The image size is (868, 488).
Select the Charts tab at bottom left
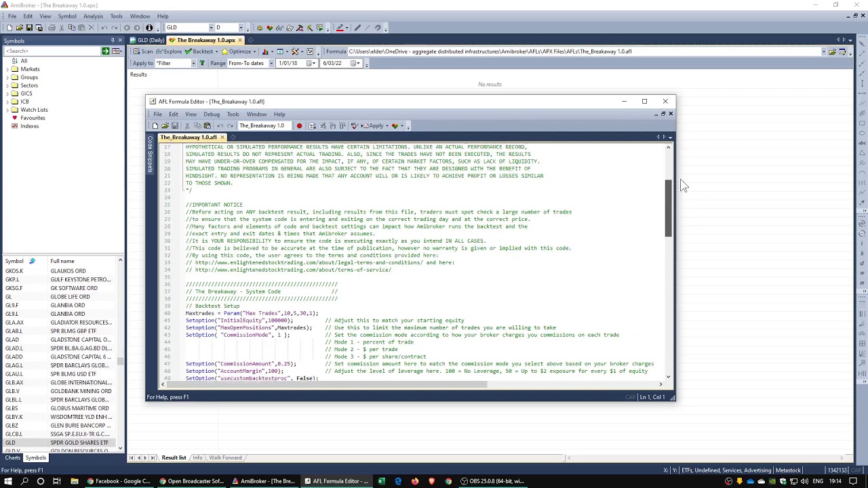tap(12, 457)
